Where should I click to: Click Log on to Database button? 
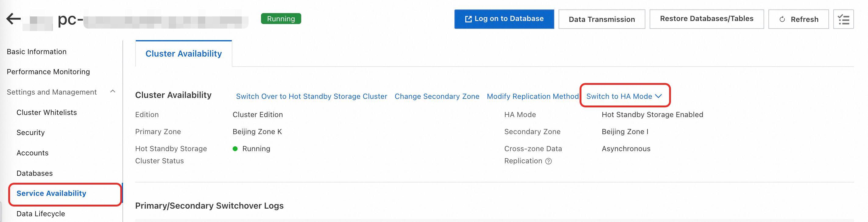[x=504, y=19]
